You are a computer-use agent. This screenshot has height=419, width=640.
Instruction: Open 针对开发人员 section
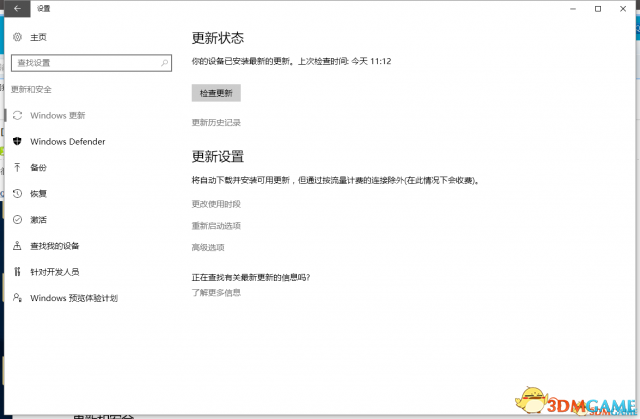tap(55, 272)
